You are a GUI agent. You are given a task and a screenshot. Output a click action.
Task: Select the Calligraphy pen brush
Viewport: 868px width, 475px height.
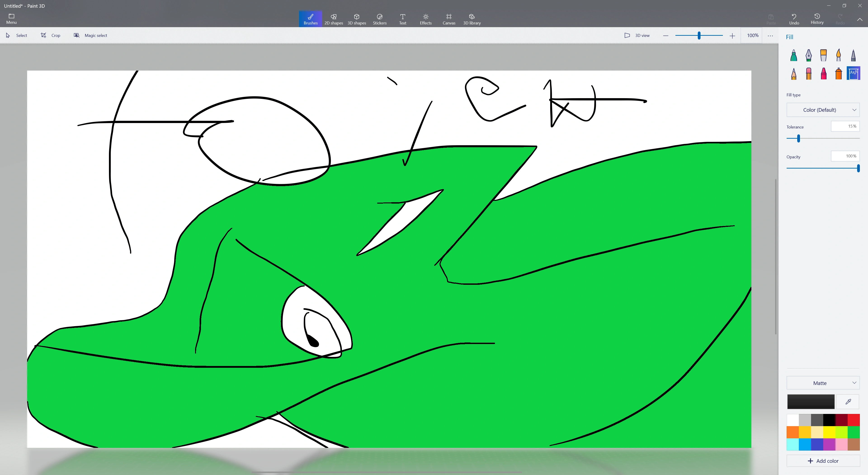[x=808, y=55]
